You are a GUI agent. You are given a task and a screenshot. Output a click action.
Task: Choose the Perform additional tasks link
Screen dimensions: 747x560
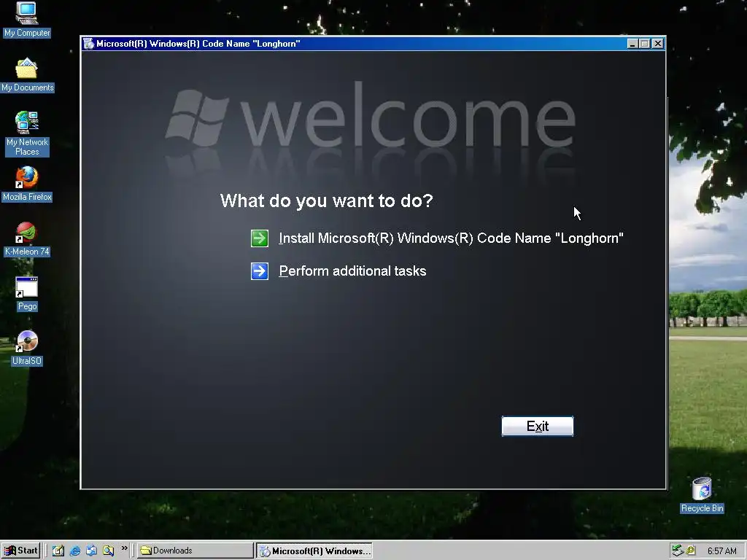(352, 271)
